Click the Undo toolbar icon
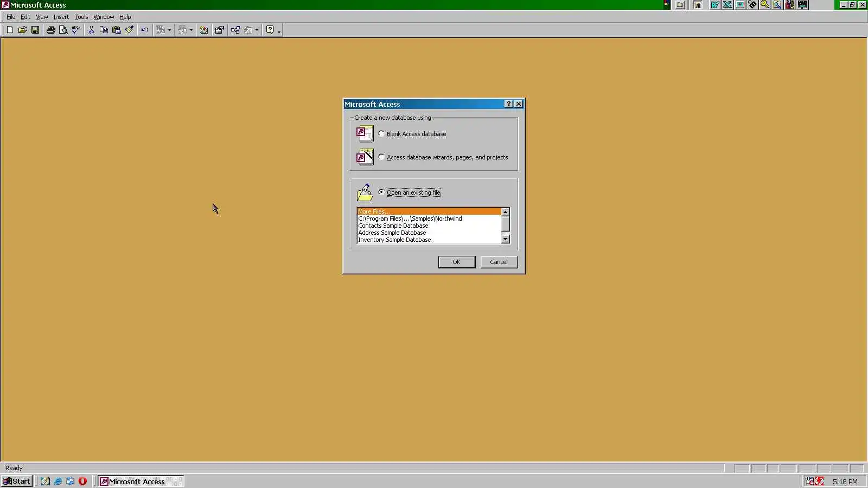868x488 pixels. coord(144,30)
